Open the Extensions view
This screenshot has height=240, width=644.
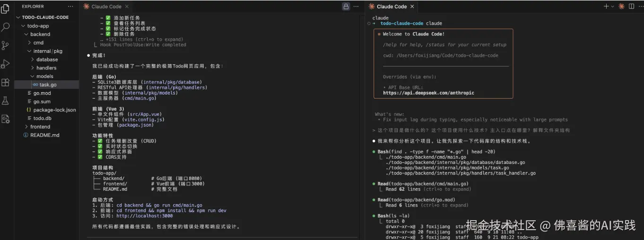(x=6, y=82)
